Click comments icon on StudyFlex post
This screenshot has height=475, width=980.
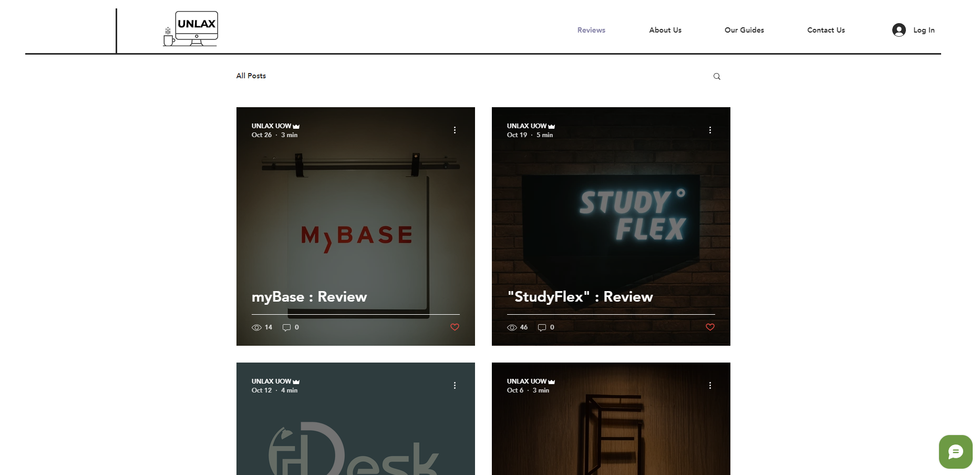(x=542, y=327)
